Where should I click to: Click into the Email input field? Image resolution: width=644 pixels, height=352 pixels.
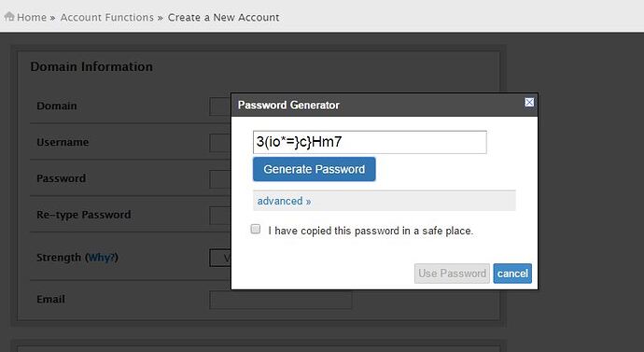281,300
